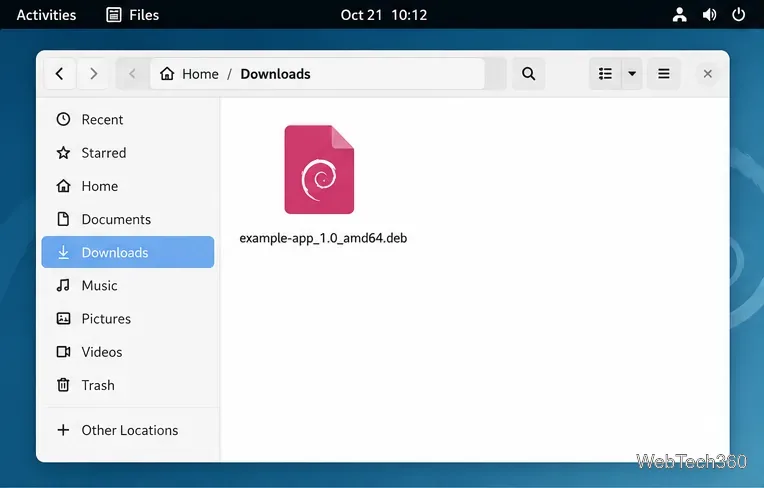Click the user icon in the top bar

tap(680, 15)
